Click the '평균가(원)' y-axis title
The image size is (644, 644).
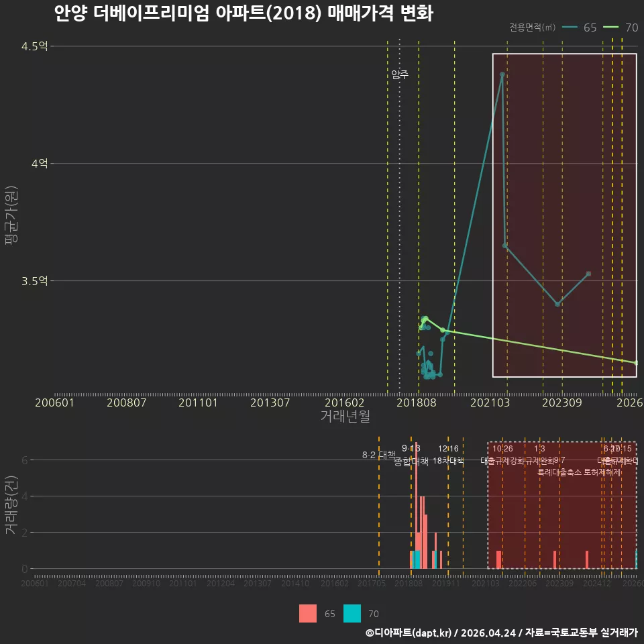11,215
